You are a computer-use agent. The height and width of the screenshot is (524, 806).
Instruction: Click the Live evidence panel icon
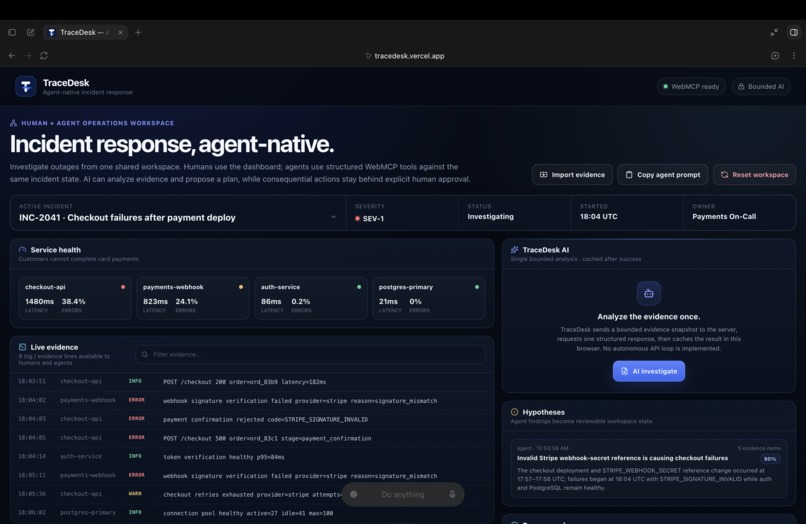[23, 347]
